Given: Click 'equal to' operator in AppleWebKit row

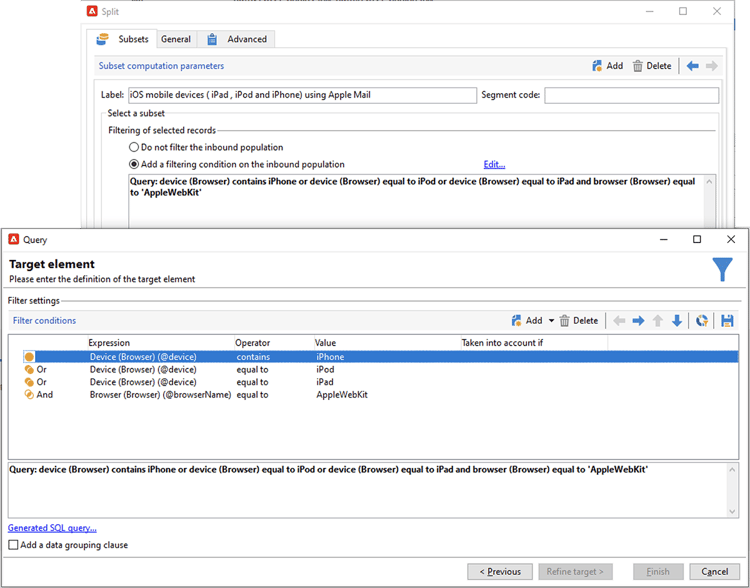Looking at the screenshot, I should click(253, 395).
